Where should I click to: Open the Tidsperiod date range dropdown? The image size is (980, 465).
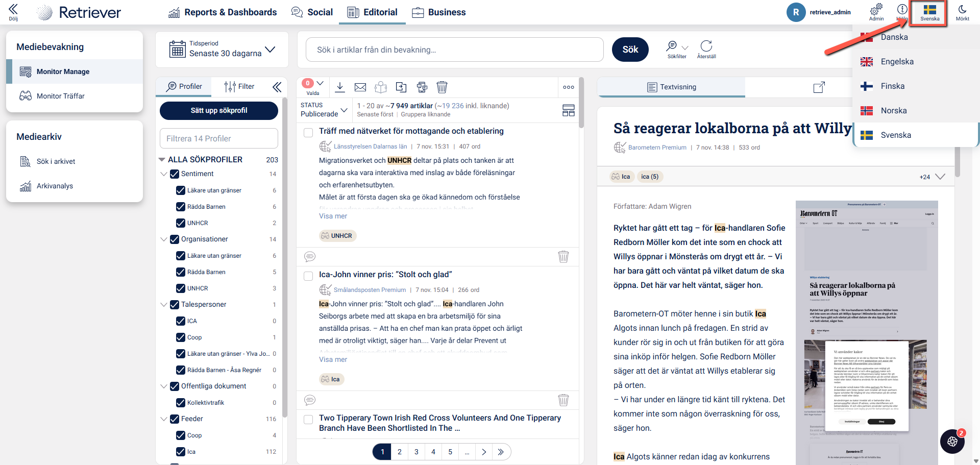[x=222, y=50]
